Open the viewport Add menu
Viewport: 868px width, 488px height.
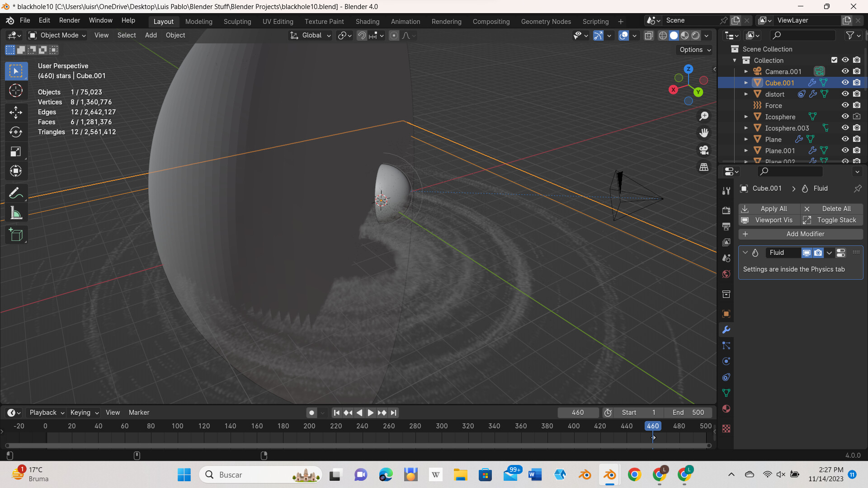click(151, 35)
